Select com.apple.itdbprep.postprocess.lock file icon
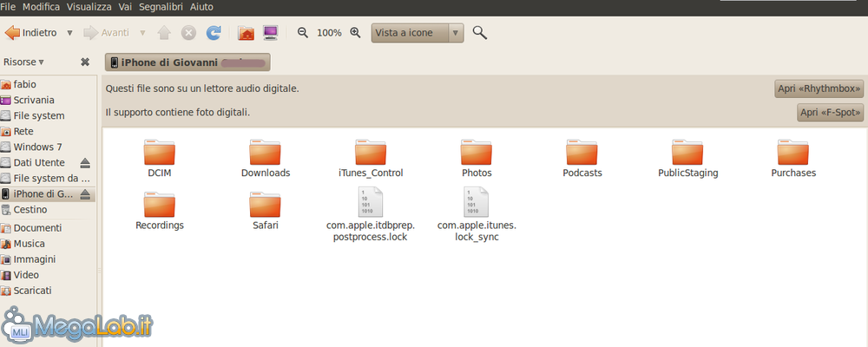The height and width of the screenshot is (347, 868). (371, 202)
